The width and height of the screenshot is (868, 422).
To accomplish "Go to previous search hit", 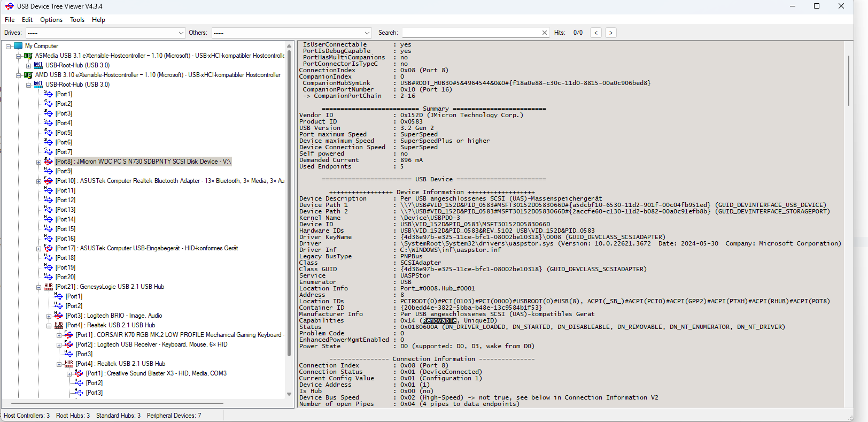I will coord(596,33).
